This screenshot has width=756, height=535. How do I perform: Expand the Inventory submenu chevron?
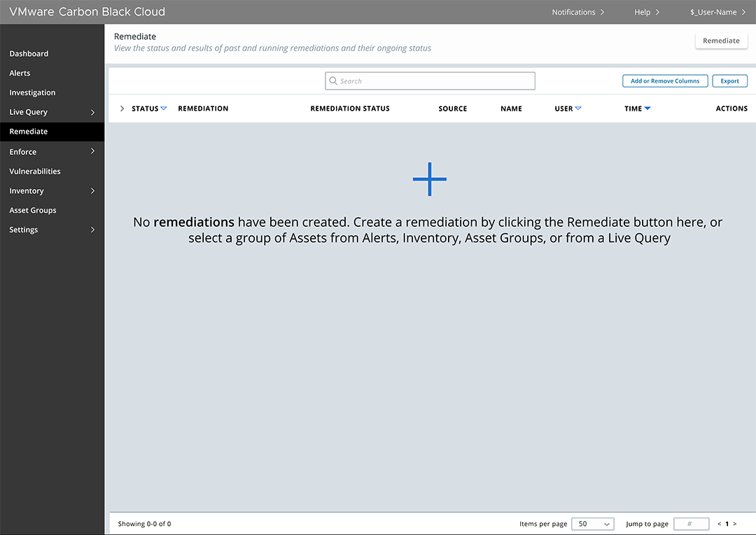coord(92,190)
